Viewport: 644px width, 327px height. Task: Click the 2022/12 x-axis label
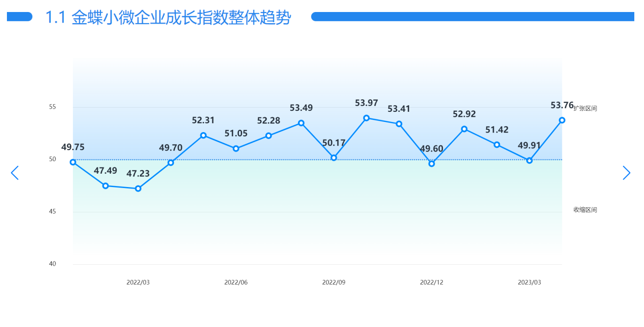pyautogui.click(x=432, y=282)
